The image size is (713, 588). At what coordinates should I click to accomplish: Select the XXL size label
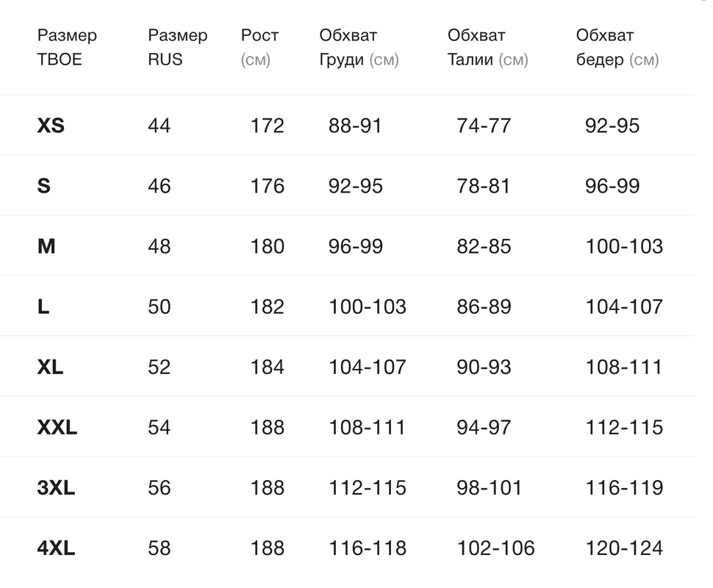[x=57, y=428]
